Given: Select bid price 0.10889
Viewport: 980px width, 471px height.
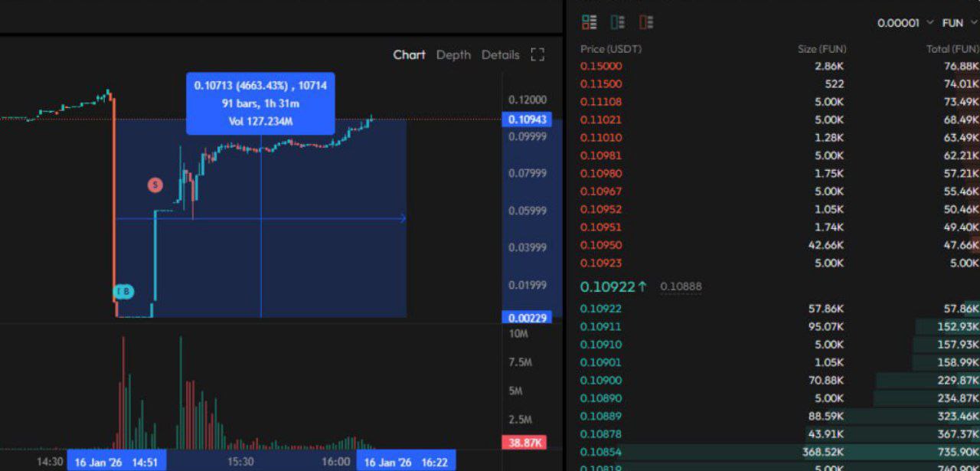Looking at the screenshot, I should [601, 416].
